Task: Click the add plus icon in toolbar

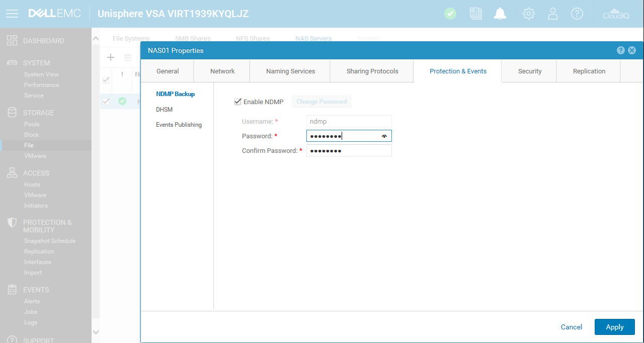Action: tap(111, 57)
